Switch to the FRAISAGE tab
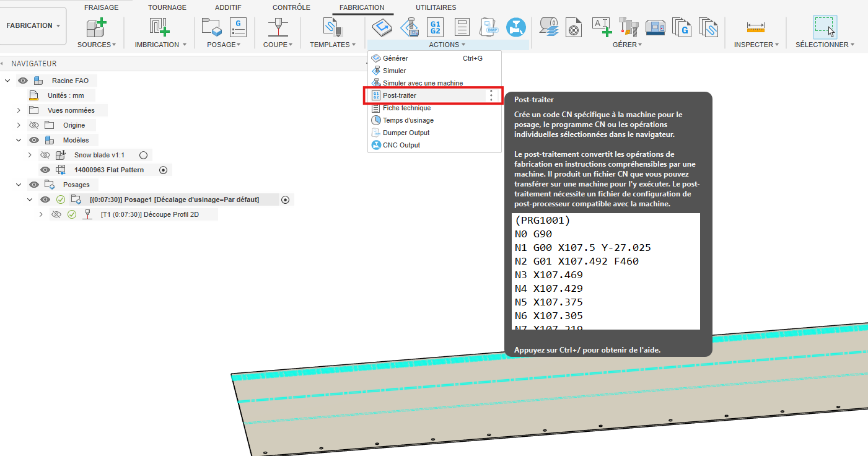The height and width of the screenshot is (456, 868). click(102, 7)
